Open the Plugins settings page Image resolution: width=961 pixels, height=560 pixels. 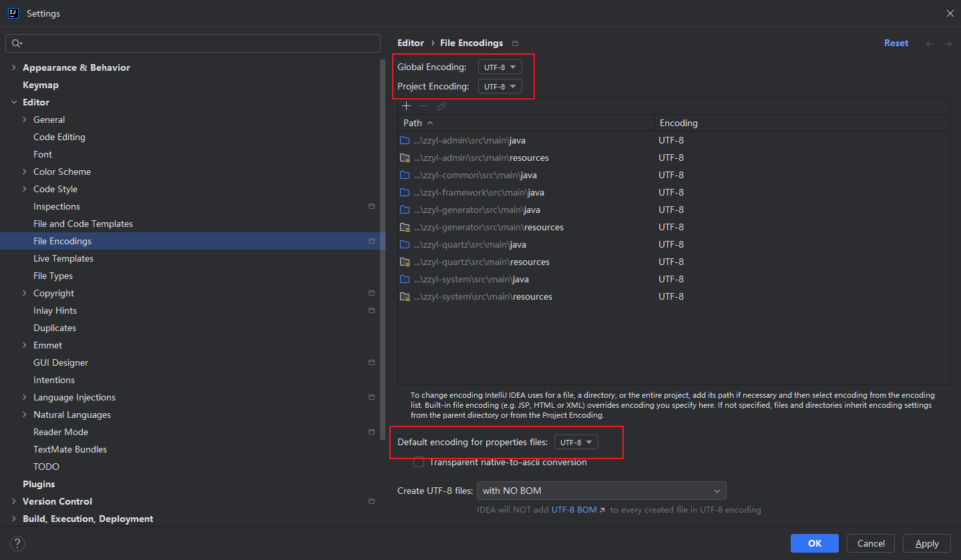click(39, 484)
